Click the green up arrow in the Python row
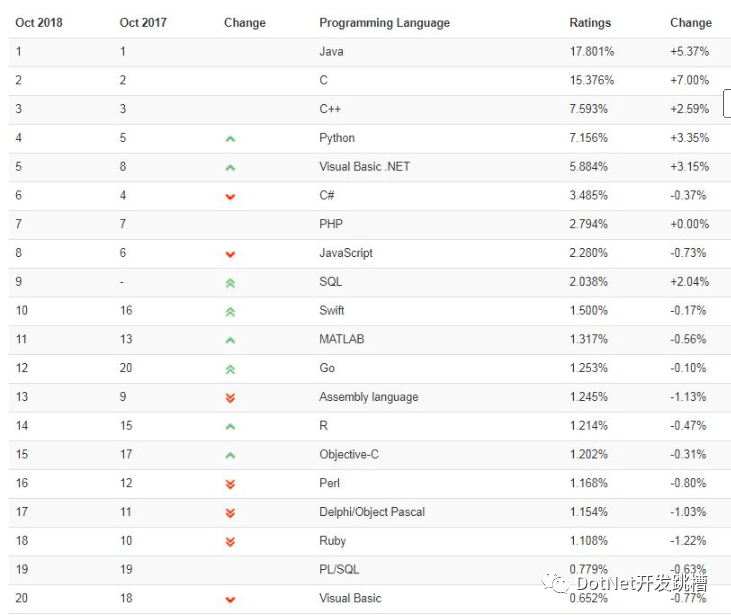Screen dimensions: 731x615 pyautogui.click(x=230, y=138)
